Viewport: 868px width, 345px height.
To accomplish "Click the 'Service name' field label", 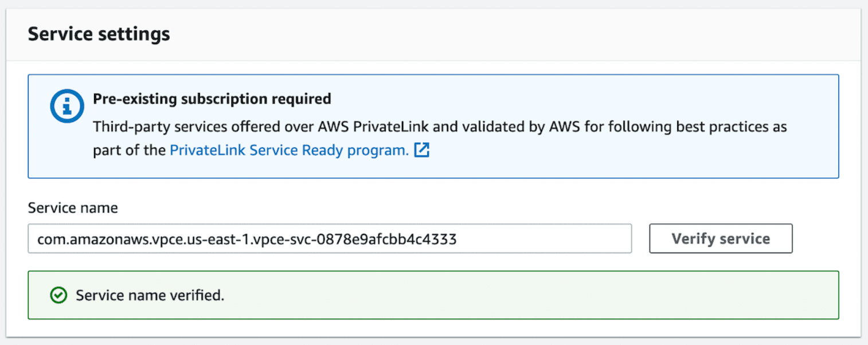I will (72, 207).
